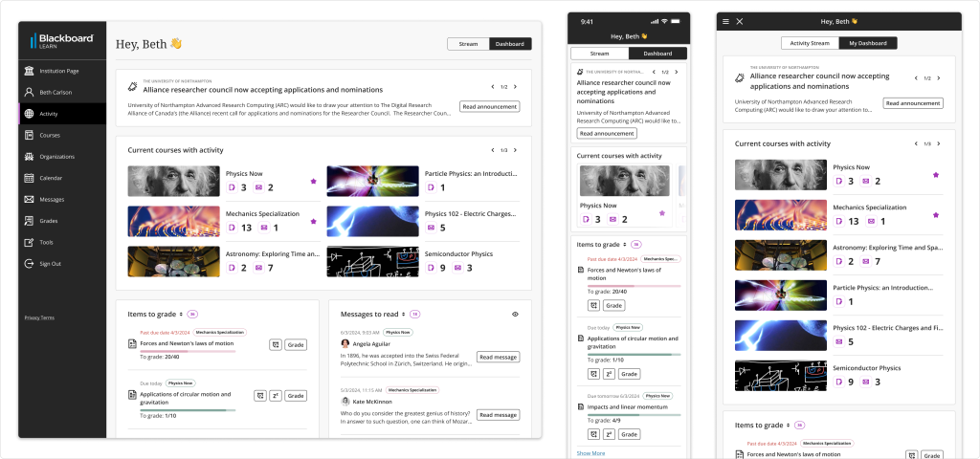Switch to the Stream tab on desktop
Image resolution: width=980 pixels, height=459 pixels.
click(x=468, y=44)
